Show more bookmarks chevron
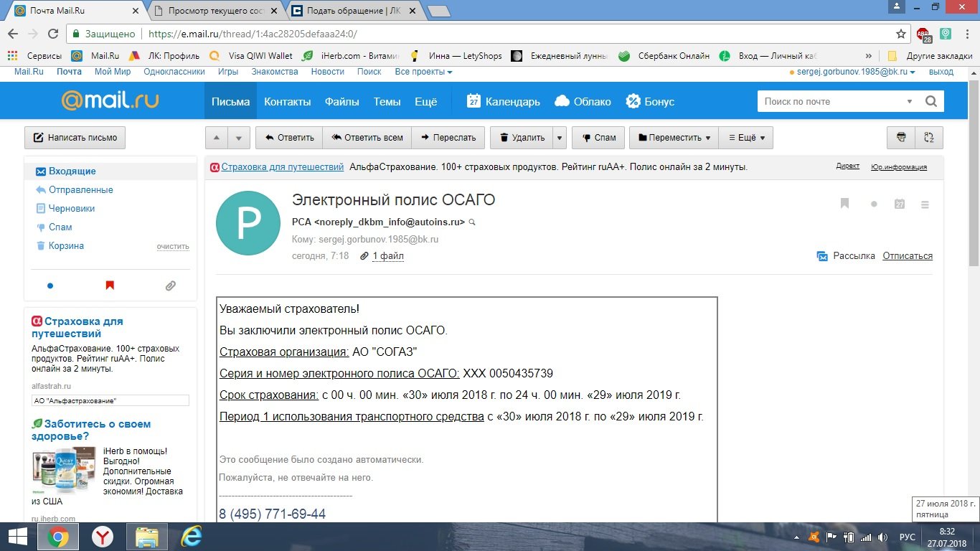 [869, 56]
